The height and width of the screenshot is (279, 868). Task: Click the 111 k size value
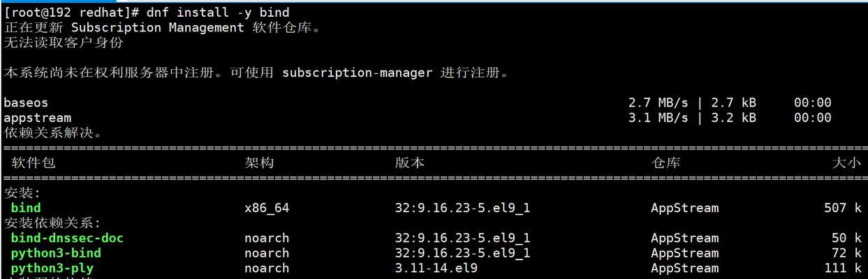pos(843,269)
